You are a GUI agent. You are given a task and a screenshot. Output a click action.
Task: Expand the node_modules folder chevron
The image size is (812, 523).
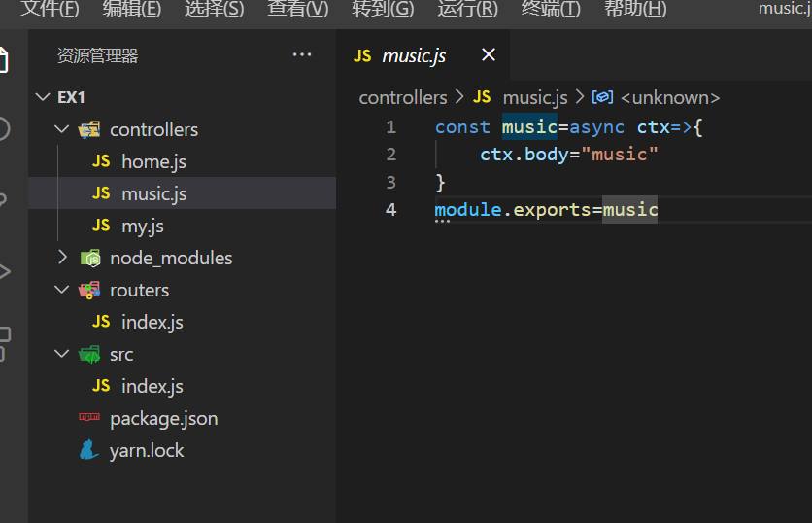pyautogui.click(x=63, y=257)
